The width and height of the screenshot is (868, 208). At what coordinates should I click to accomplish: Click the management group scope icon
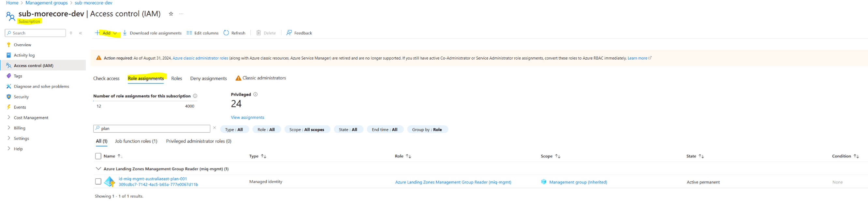(x=543, y=182)
